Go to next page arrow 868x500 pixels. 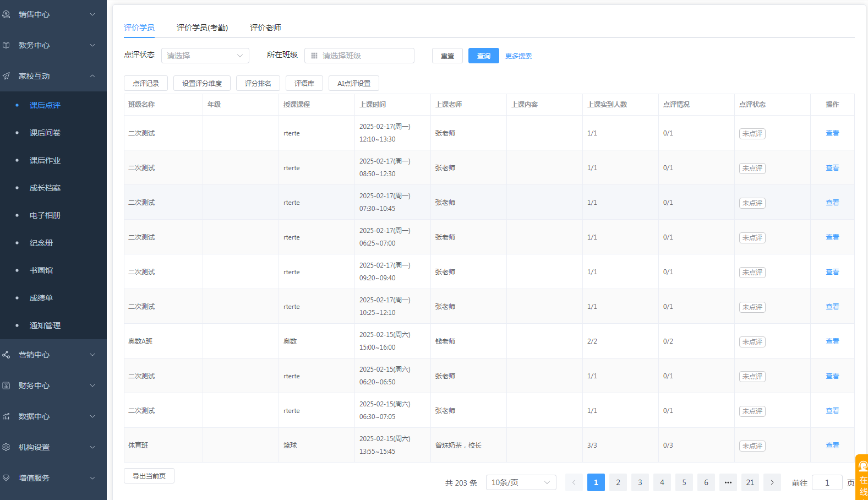click(x=772, y=482)
